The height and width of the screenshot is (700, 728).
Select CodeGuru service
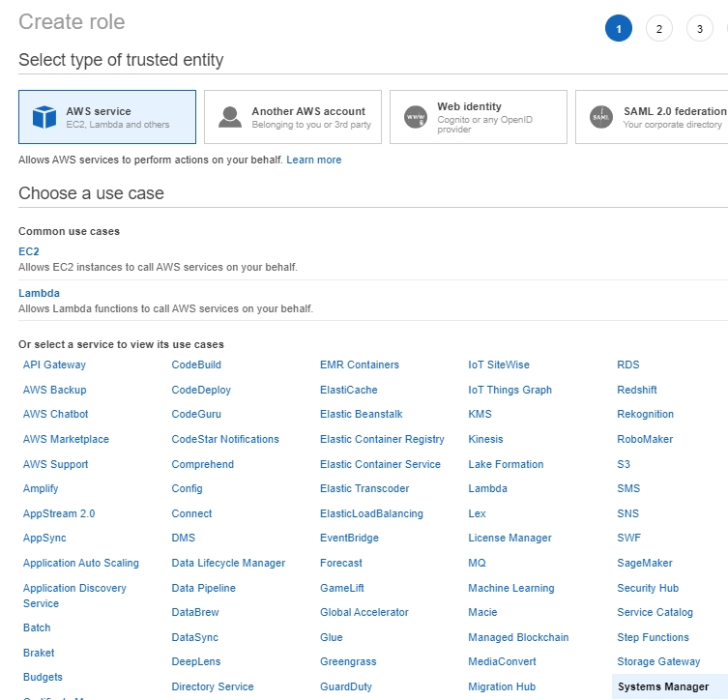click(x=196, y=414)
